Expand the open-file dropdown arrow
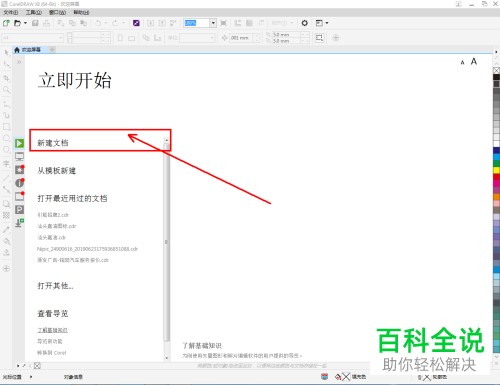500x385 pixels. [25, 23]
